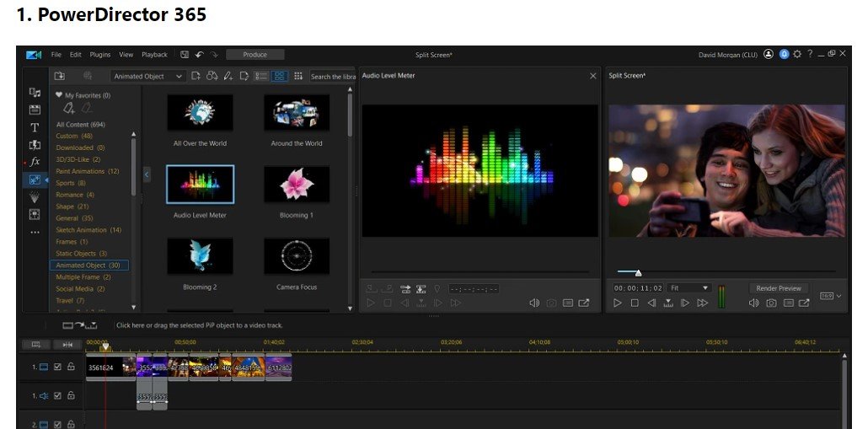Click the Split Screen preview seek slider handle

638,272
